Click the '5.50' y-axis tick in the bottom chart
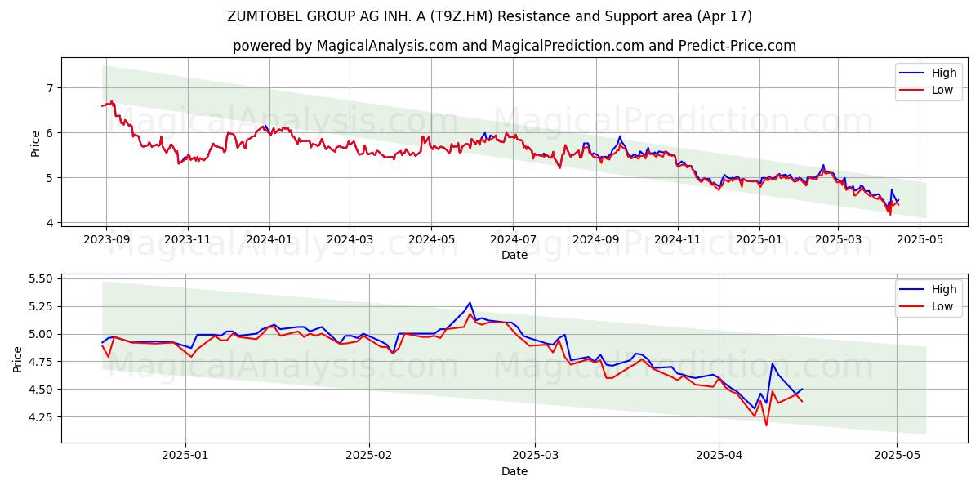Screen dimensions: 980x490 coord(41,279)
